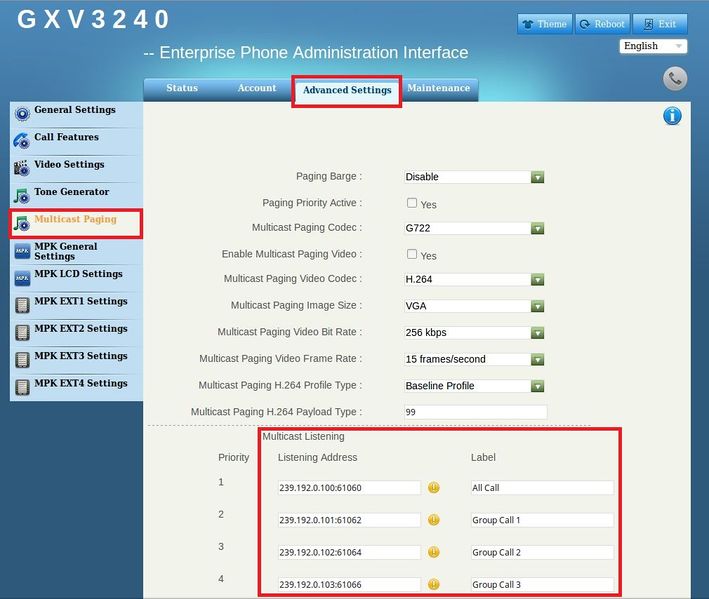This screenshot has height=599, width=709.
Task: Switch to the Maintenance tab
Action: (x=438, y=89)
